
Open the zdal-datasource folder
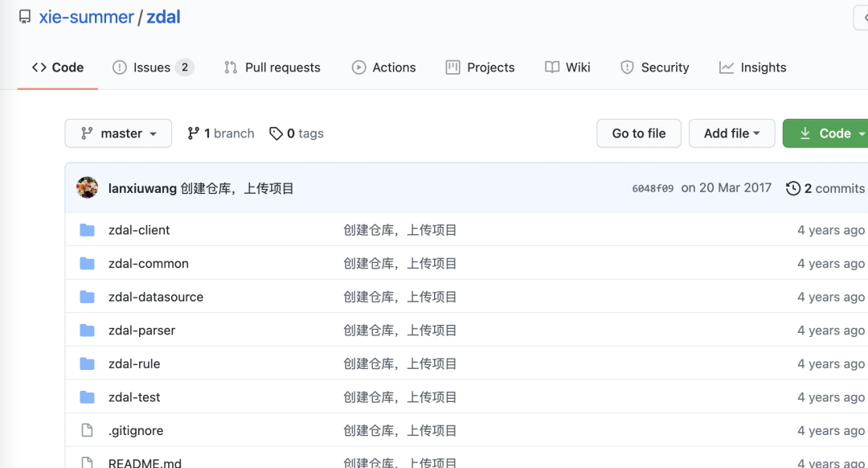(x=156, y=297)
